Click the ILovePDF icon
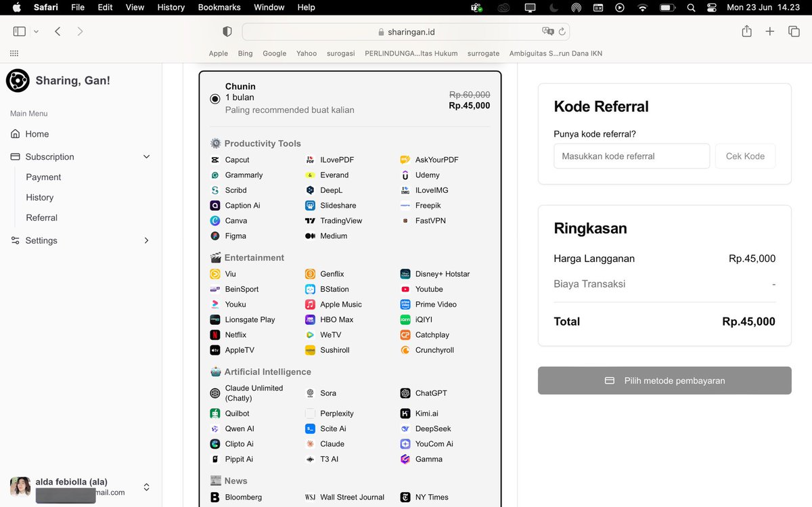812x507 pixels. [x=310, y=160]
